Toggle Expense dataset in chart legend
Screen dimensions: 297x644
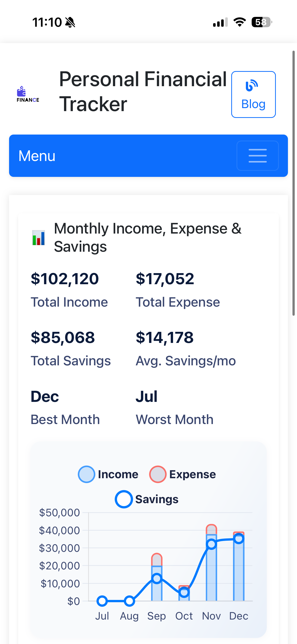pos(183,474)
